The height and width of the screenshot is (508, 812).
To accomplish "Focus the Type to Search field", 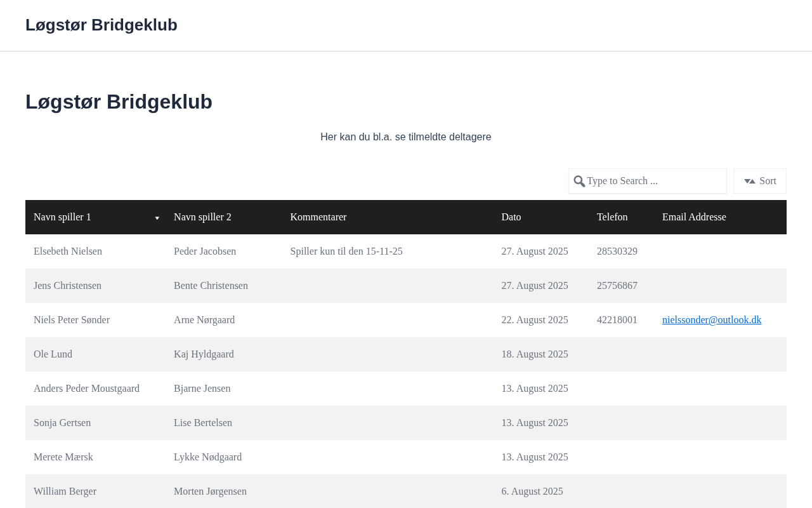I will [653, 181].
